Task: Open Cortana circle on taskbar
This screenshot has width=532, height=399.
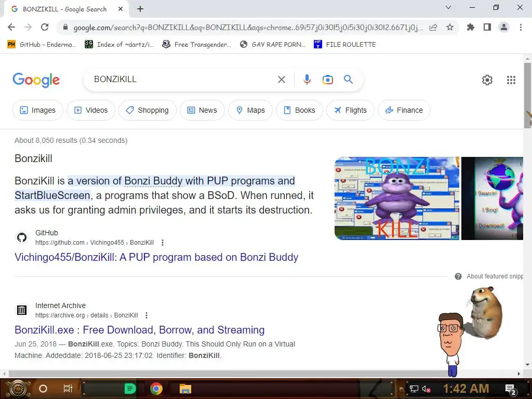Action: click(x=43, y=389)
